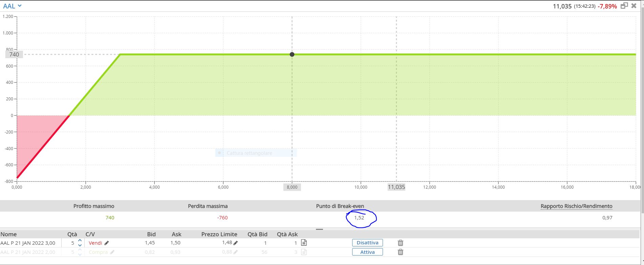
Task: Click the 8,000 axis marker
Action: (x=292, y=187)
